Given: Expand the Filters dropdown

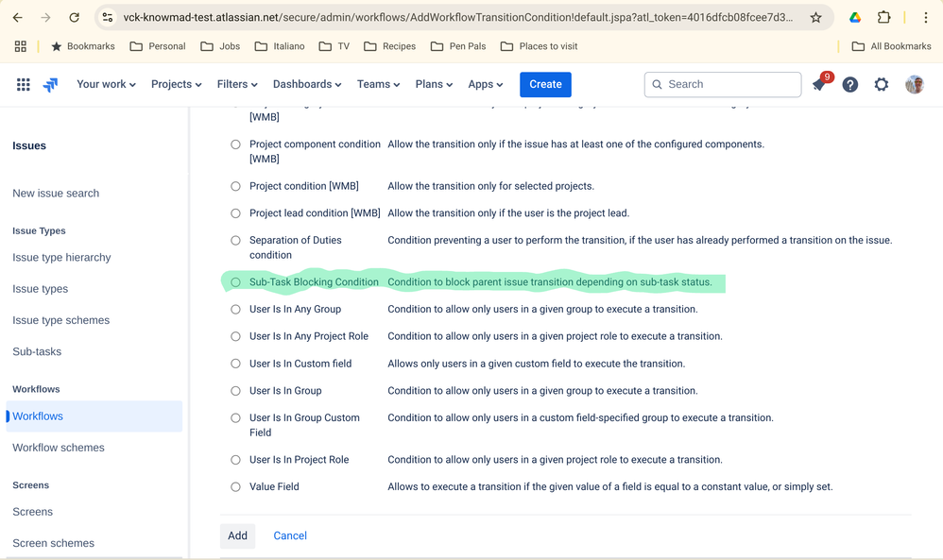Looking at the screenshot, I should (236, 84).
